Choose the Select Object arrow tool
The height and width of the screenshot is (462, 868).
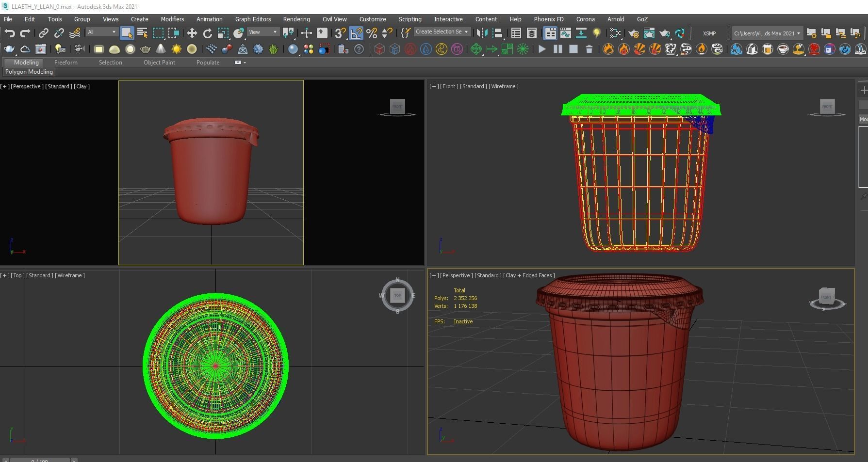pyautogui.click(x=127, y=33)
